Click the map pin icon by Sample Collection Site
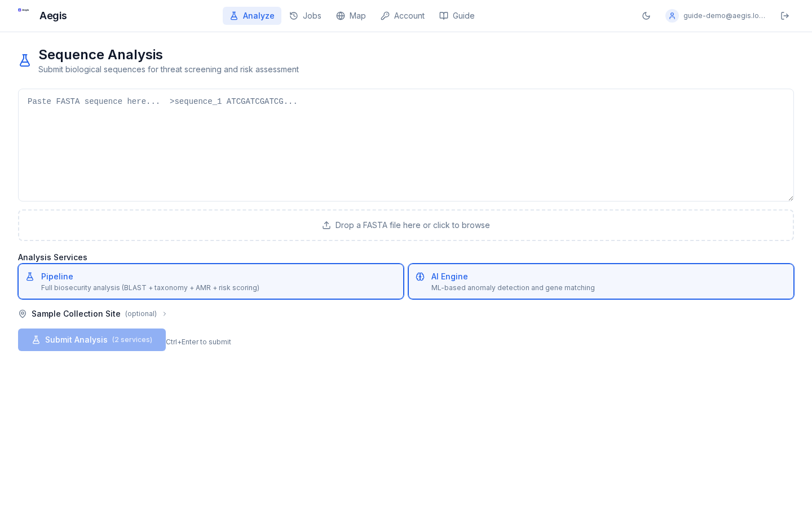The image size is (812, 508). click(23, 314)
